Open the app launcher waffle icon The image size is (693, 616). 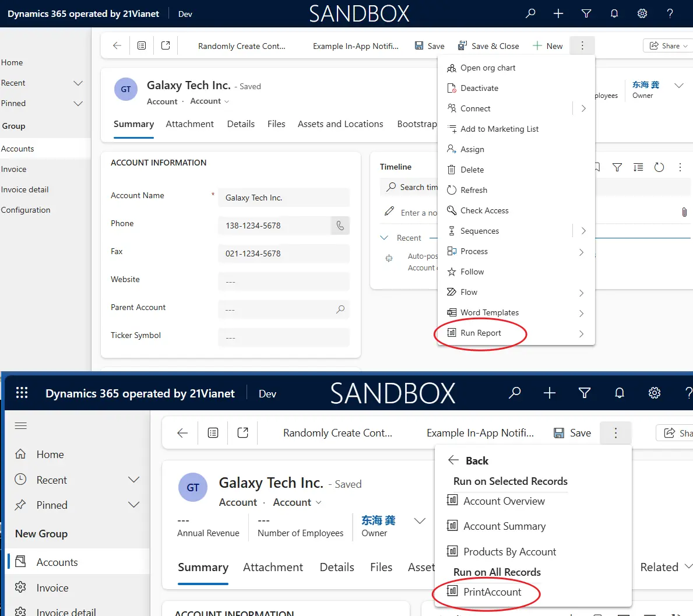[22, 393]
